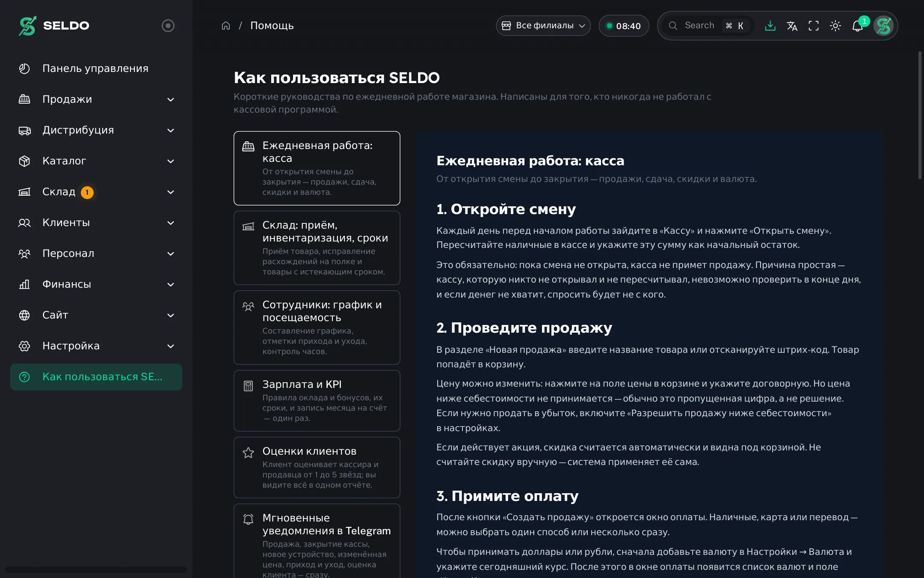Select Как пользоваться SE... sidebar item
Viewport: 924px width, 578px height.
click(x=96, y=377)
